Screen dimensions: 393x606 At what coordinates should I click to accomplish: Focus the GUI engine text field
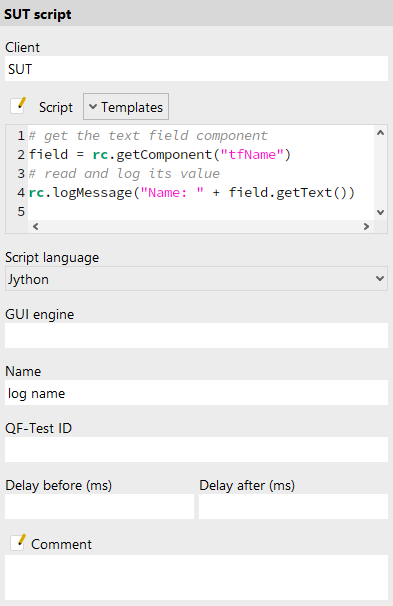(x=196, y=335)
